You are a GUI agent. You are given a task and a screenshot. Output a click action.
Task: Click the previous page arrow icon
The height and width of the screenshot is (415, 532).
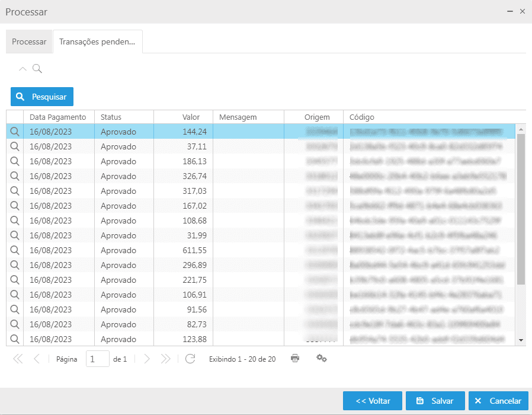(37, 359)
